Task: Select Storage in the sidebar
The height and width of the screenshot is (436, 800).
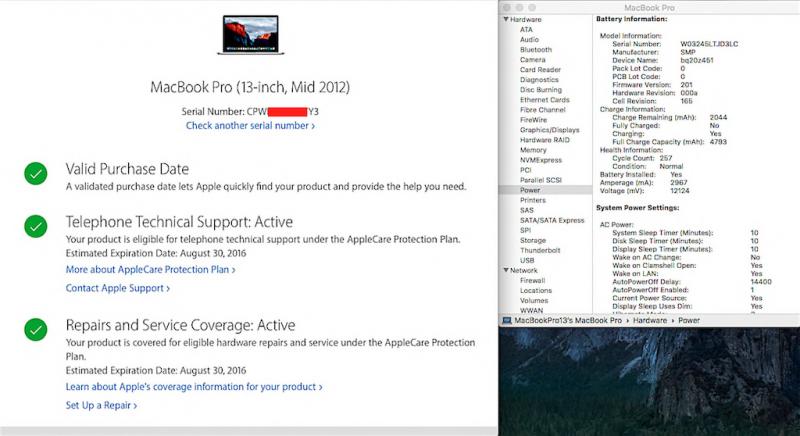Action: 533,240
